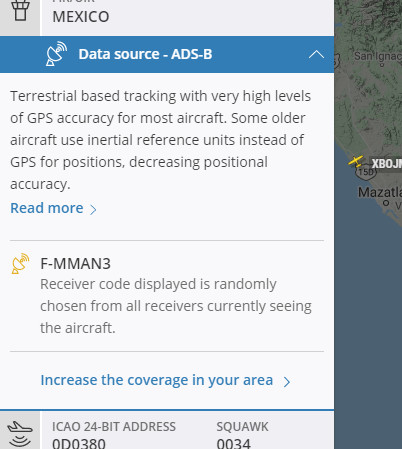Click the white satellite dish icon in header

pos(56,54)
